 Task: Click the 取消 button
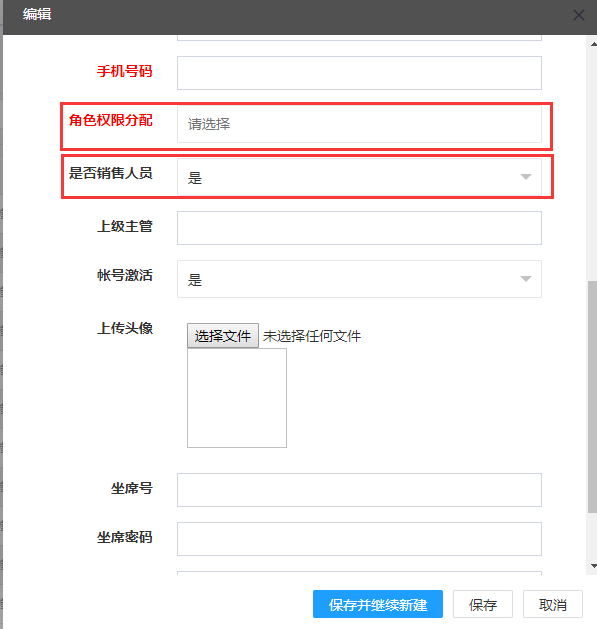click(552, 604)
